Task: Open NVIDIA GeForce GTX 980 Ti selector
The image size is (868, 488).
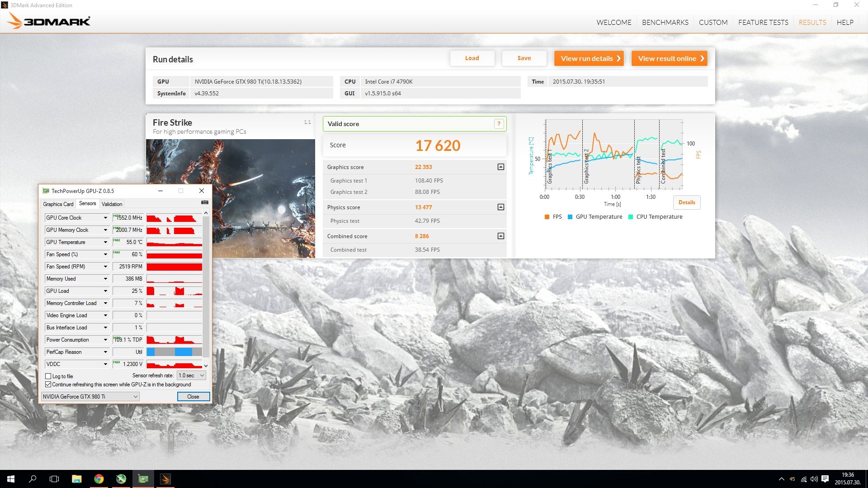Action: click(x=90, y=397)
